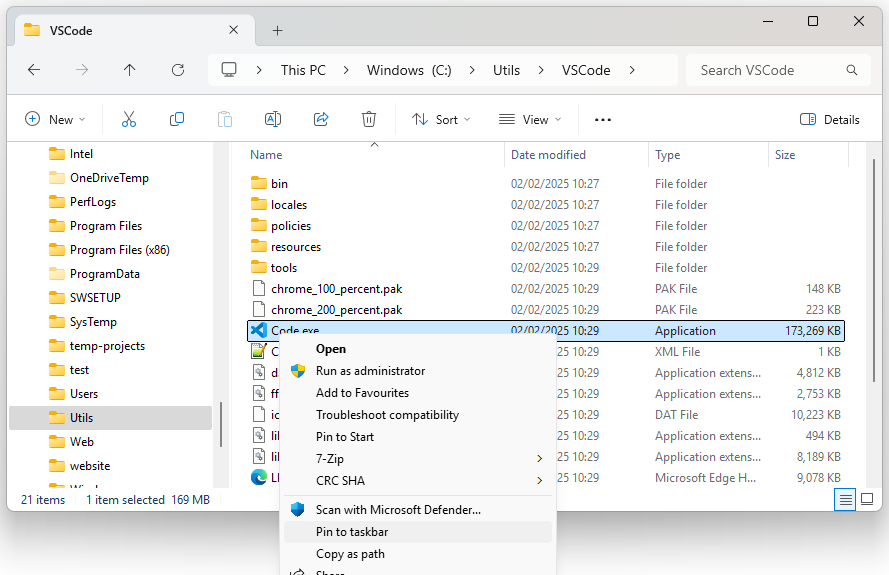Add a new tab with plus

[277, 31]
